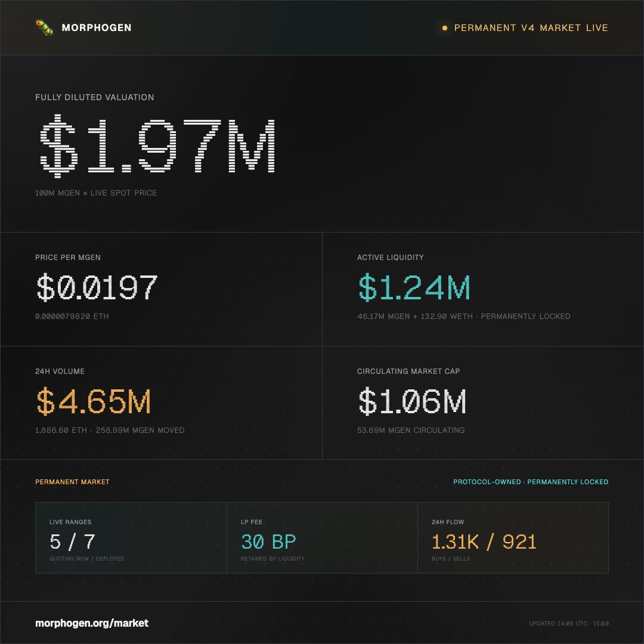This screenshot has width=644, height=644.
Task: Click the $0.0197 price value
Action: [97, 287]
